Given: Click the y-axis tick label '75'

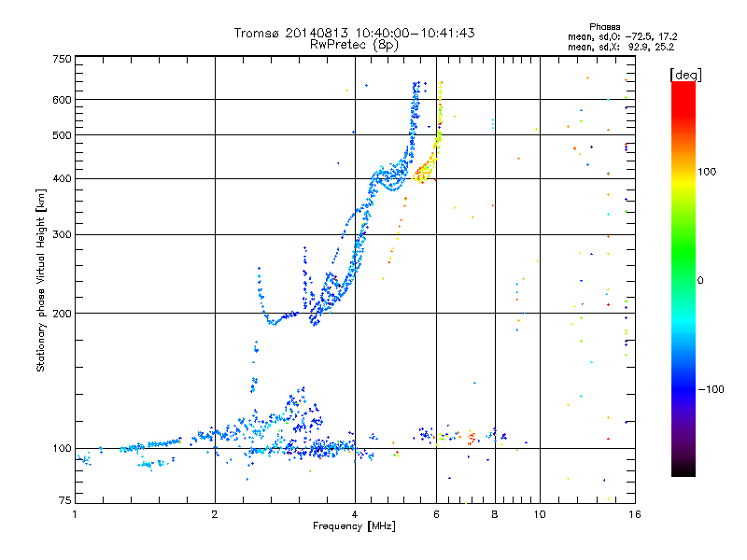Looking at the screenshot, I should (65, 500).
